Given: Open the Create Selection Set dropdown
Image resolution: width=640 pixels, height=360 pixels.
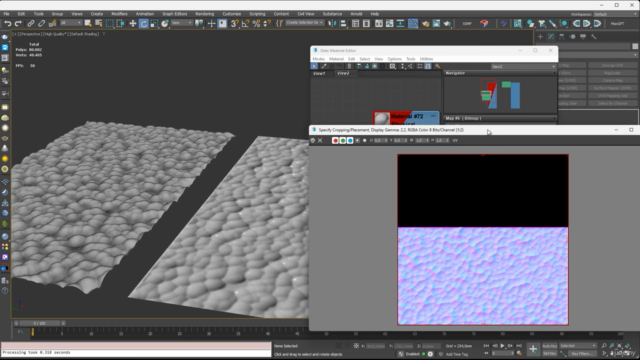Looking at the screenshot, I should point(305,23).
